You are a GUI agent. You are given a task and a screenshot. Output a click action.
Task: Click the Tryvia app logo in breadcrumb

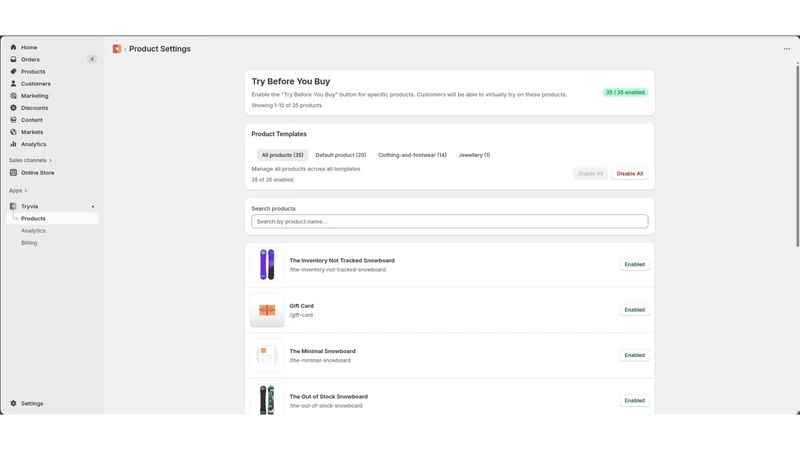point(117,48)
